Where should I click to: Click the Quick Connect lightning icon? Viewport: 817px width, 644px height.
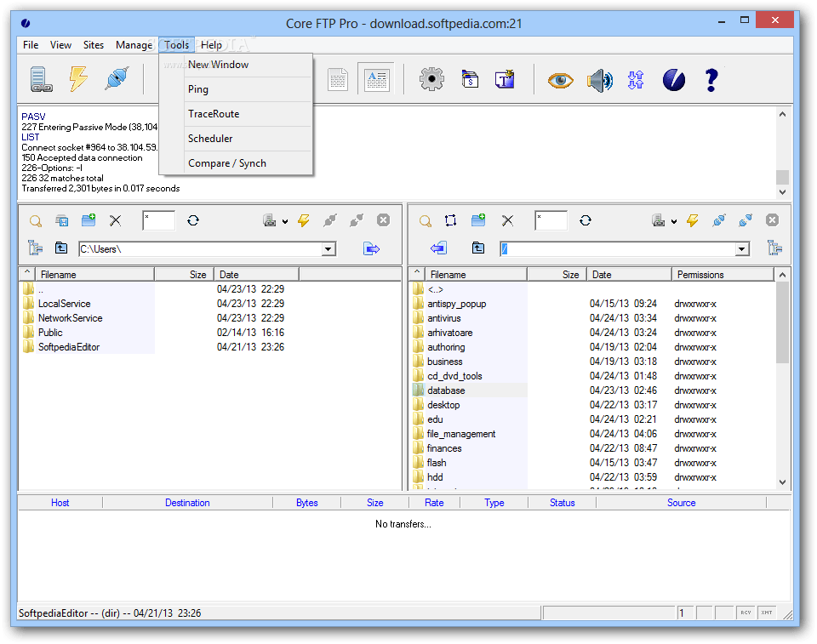click(x=78, y=78)
